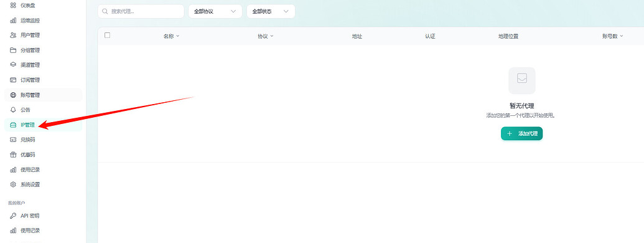
Task: Sort by the 协议 column header
Action: coord(265,36)
